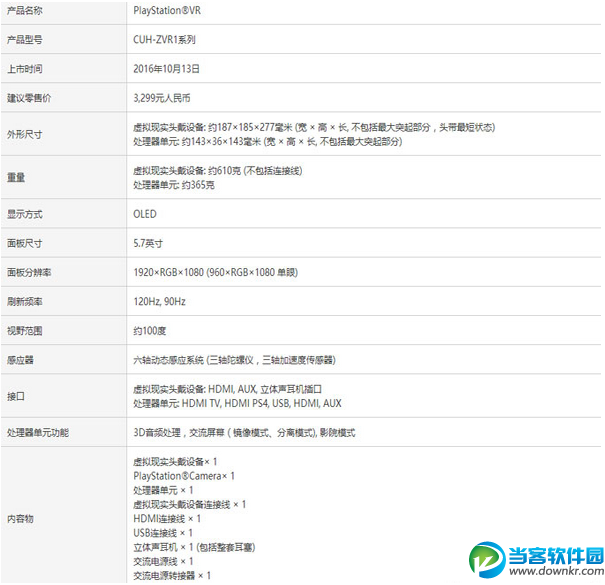Select the PlayStation®Camera× 1 contents line
This screenshot has width=605, height=585.
click(x=184, y=476)
